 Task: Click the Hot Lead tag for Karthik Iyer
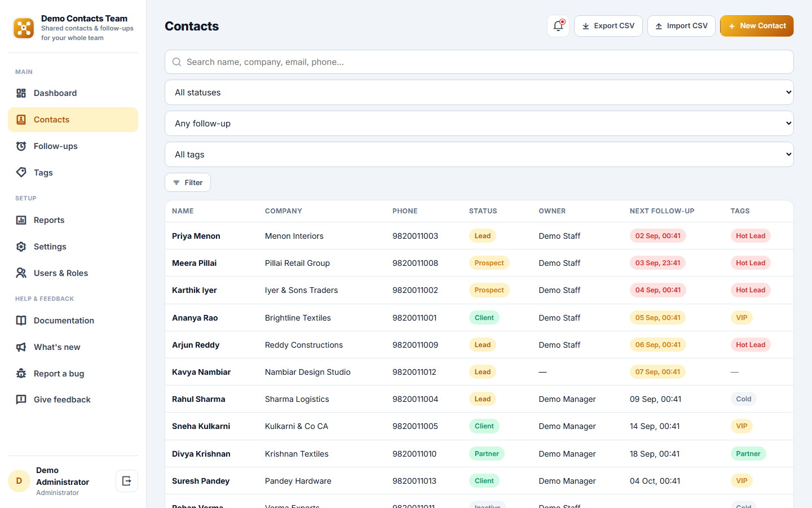[751, 290]
